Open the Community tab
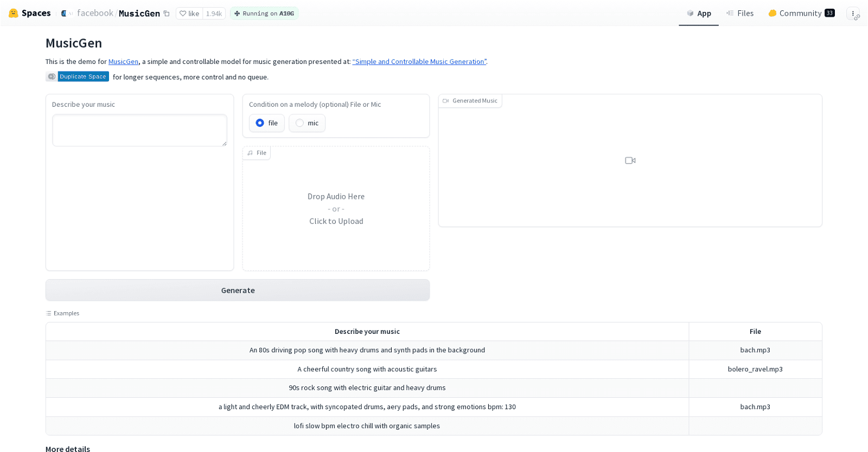The width and height of the screenshot is (868, 452). 801,14
